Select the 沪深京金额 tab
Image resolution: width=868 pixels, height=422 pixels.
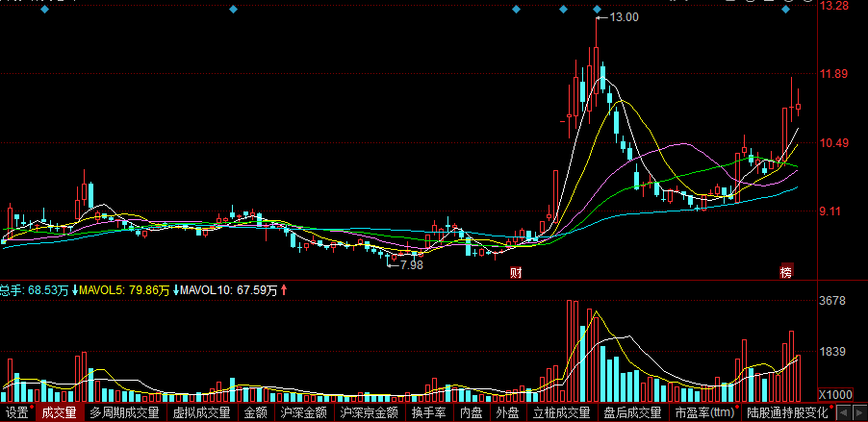[x=370, y=412]
